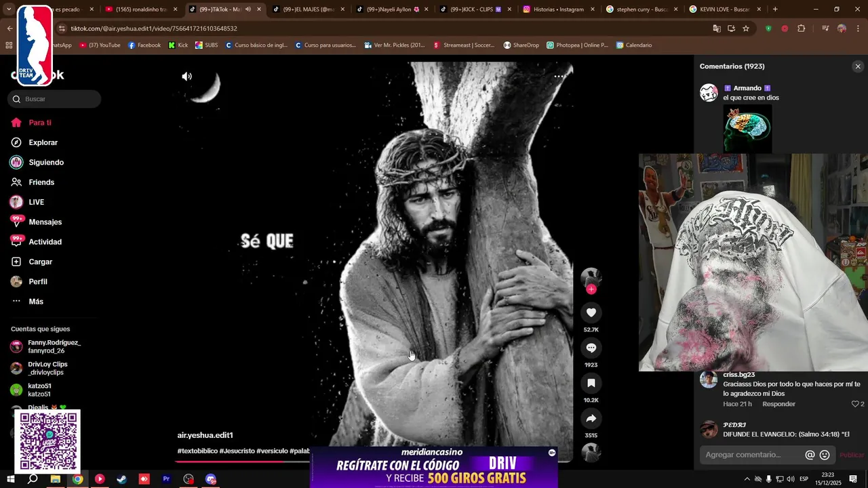Click the address bar URL

pyautogui.click(x=154, y=28)
